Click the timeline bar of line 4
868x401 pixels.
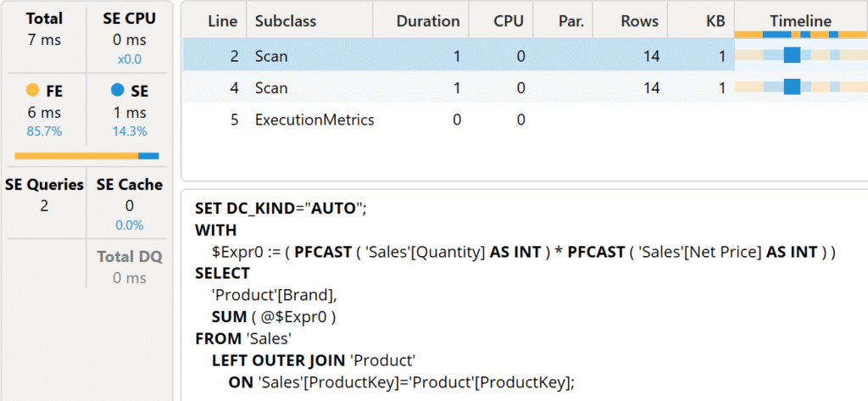[793, 87]
